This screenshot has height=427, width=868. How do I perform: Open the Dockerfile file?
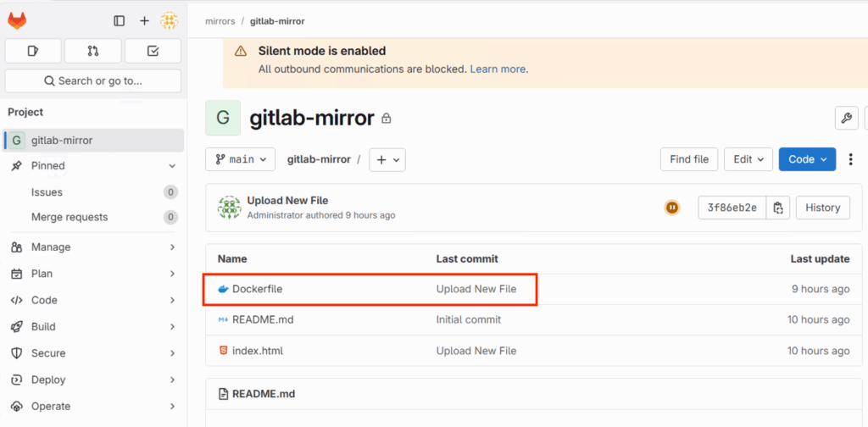point(258,289)
